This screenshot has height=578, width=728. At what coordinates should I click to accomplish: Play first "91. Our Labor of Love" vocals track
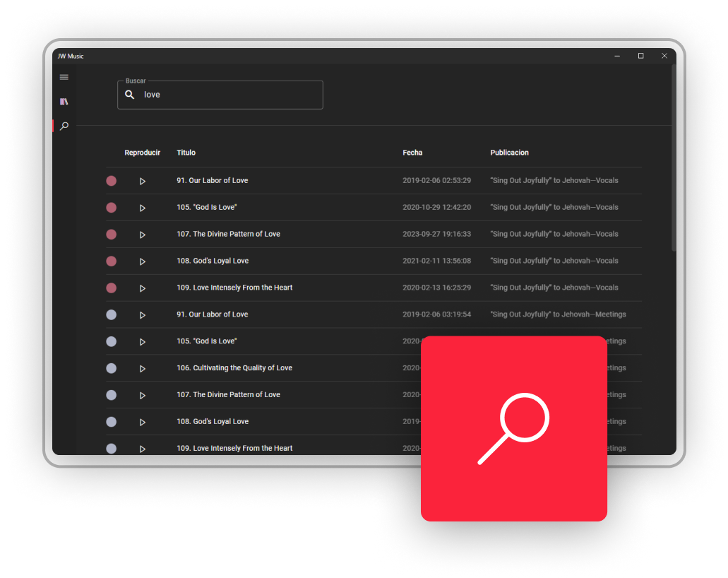pyautogui.click(x=142, y=181)
